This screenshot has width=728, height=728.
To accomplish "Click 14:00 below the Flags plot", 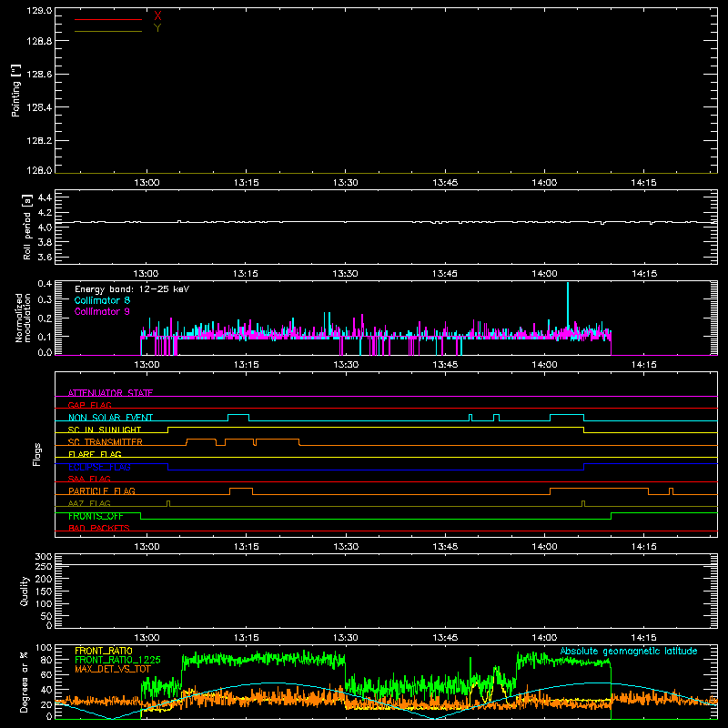I will pyautogui.click(x=544, y=547).
